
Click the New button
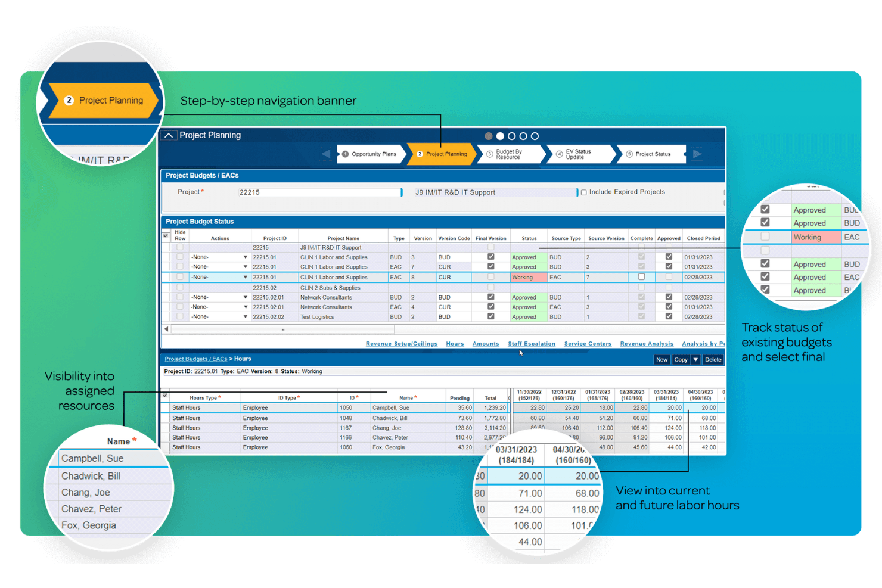coord(661,360)
